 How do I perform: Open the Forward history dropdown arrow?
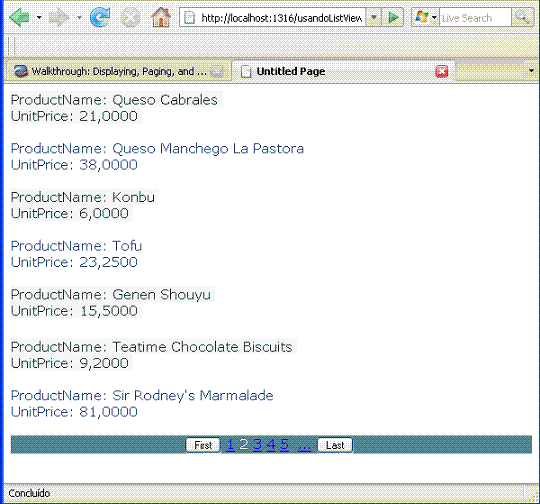79,17
